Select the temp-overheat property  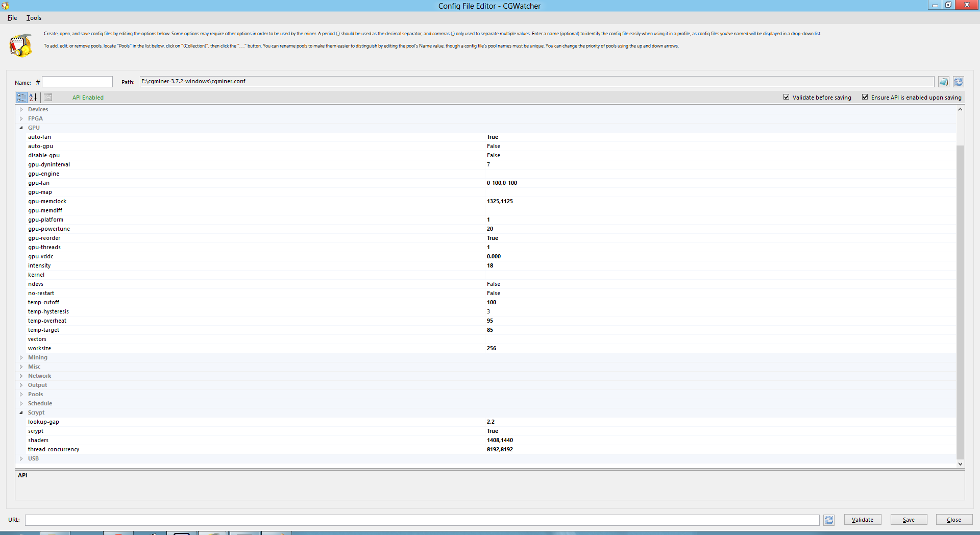[491, 321]
